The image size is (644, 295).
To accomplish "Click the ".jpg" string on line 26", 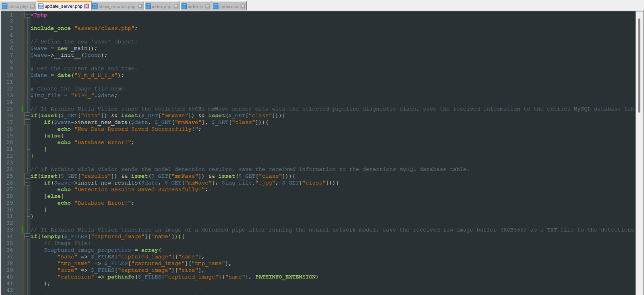I will 265,183.
